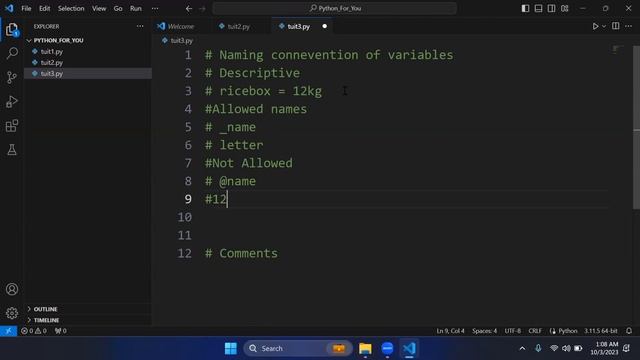Open clock and date 1:08 AM
This screenshot has width=640, height=360.
(604, 348)
